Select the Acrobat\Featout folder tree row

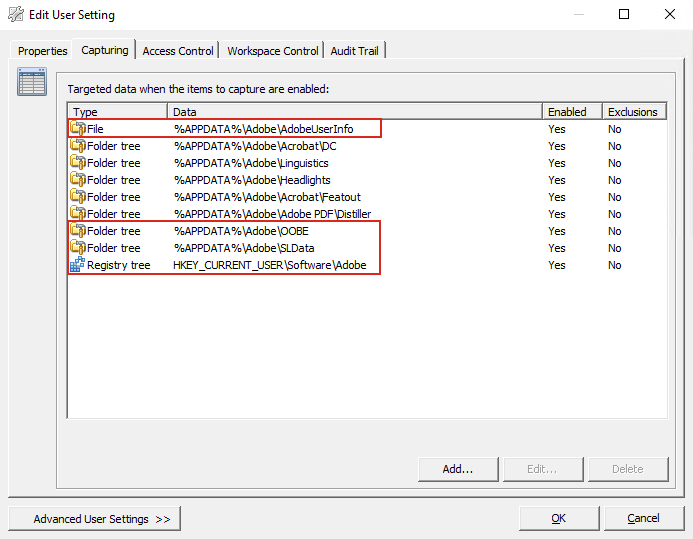(x=267, y=197)
